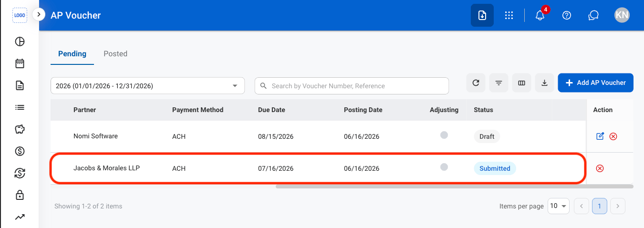Open the KN user avatar menu

[x=622, y=15]
